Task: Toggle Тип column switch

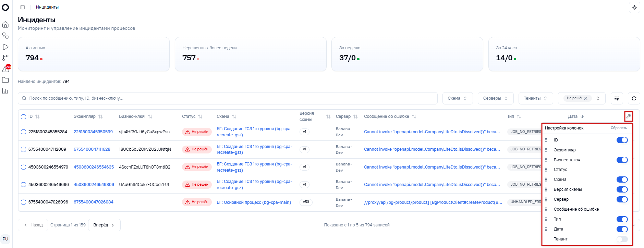Action: [622, 219]
